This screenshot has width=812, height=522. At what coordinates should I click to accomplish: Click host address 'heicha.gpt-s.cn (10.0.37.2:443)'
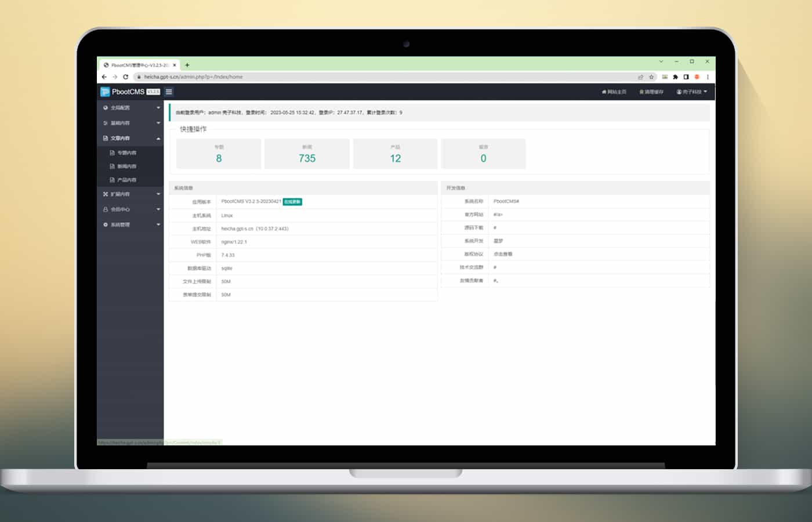255,229
